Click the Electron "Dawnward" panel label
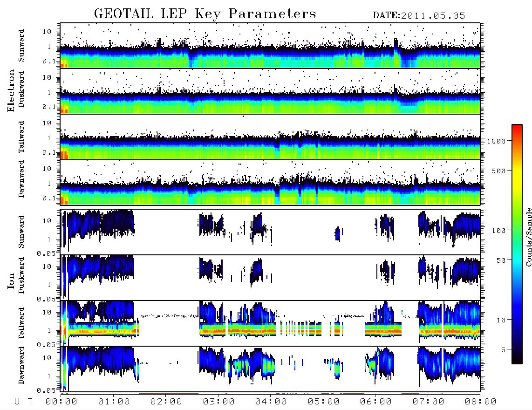The width and height of the screenshot is (532, 410). tap(21, 179)
